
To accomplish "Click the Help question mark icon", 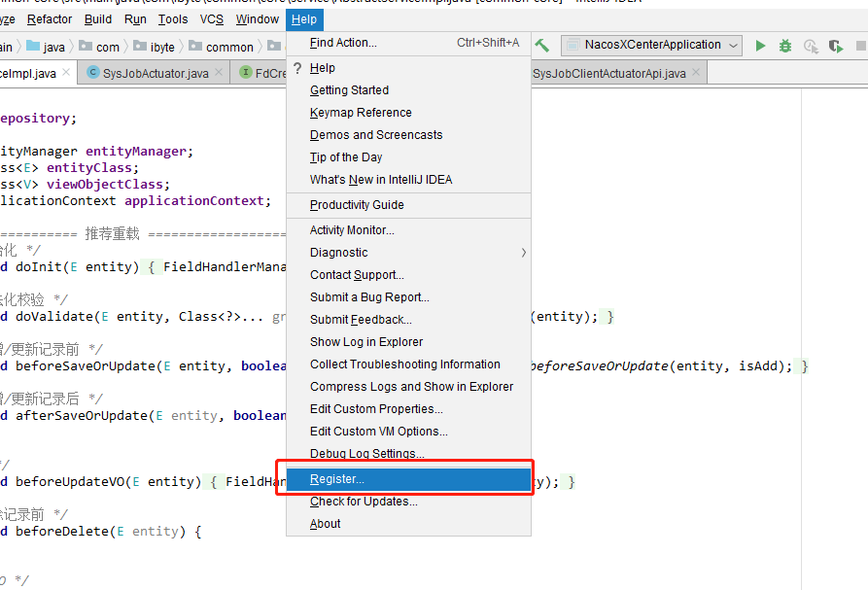I will coord(297,68).
